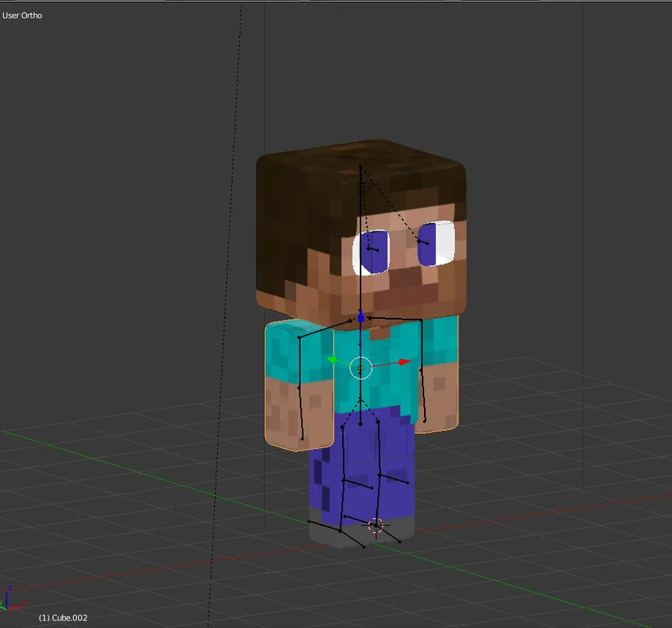
Task: Click the "(1) Cube.002" object label
Action: click(x=63, y=618)
